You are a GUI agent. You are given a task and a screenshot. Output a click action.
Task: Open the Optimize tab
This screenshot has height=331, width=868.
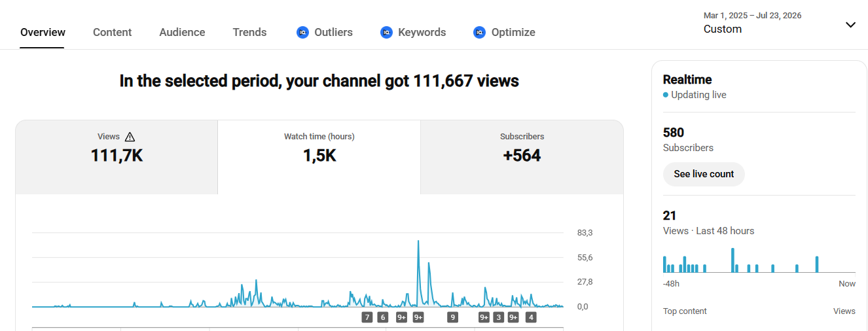[504, 32]
